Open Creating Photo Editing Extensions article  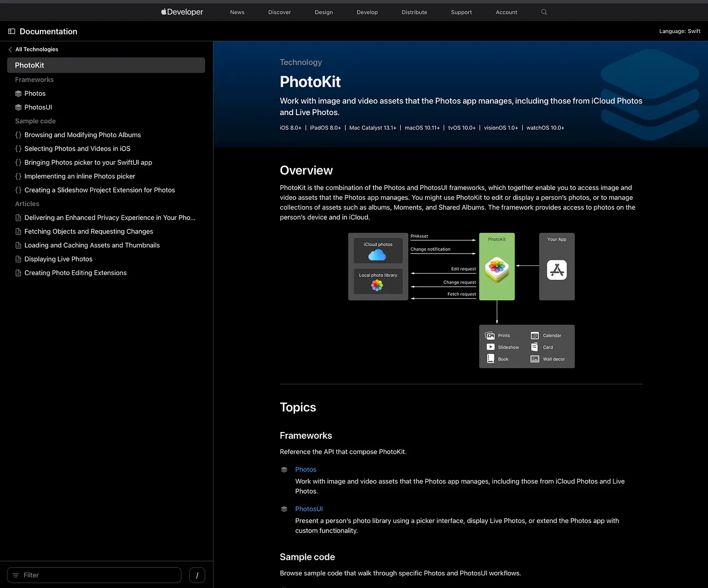(x=75, y=273)
